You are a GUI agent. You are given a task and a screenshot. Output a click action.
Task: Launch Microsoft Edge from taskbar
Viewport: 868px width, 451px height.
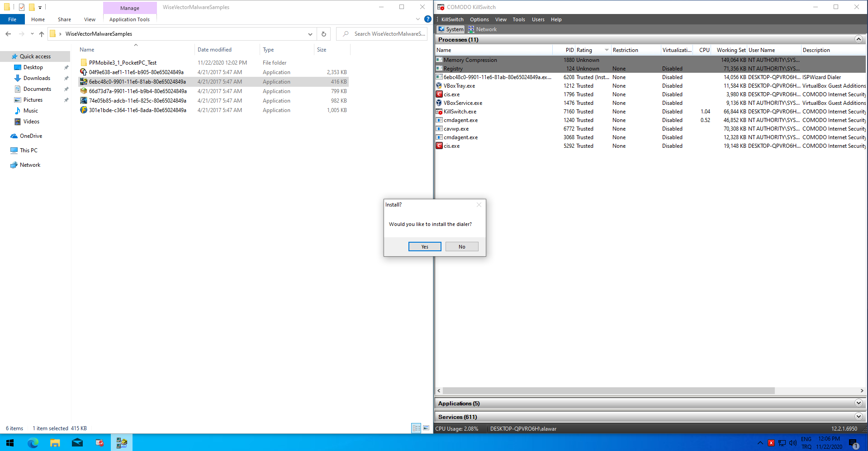point(33,443)
